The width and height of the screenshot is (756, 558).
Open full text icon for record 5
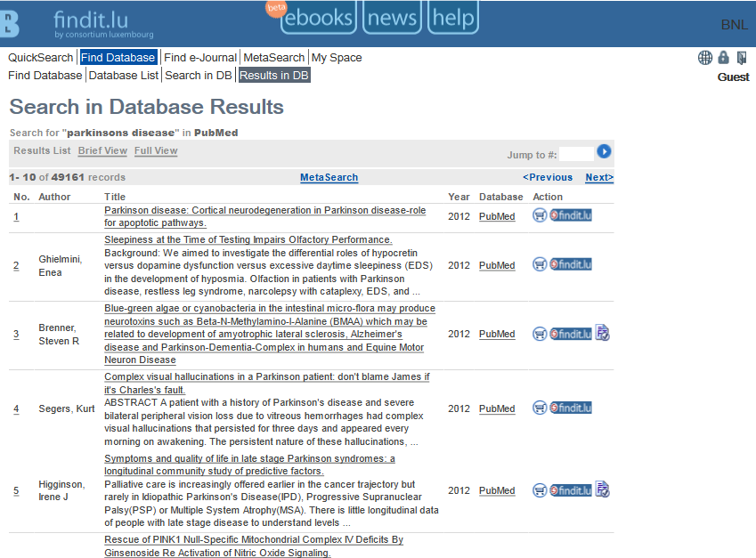602,489
